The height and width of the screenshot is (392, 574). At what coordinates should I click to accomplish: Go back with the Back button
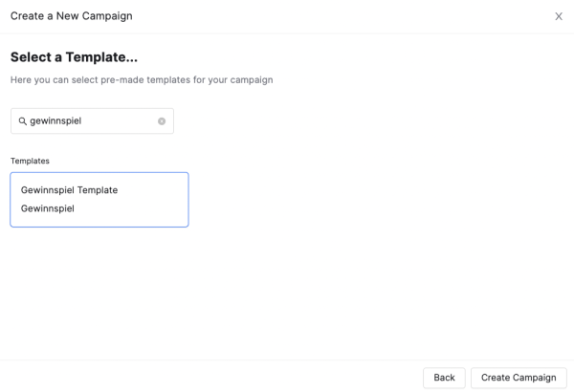pyautogui.click(x=444, y=378)
